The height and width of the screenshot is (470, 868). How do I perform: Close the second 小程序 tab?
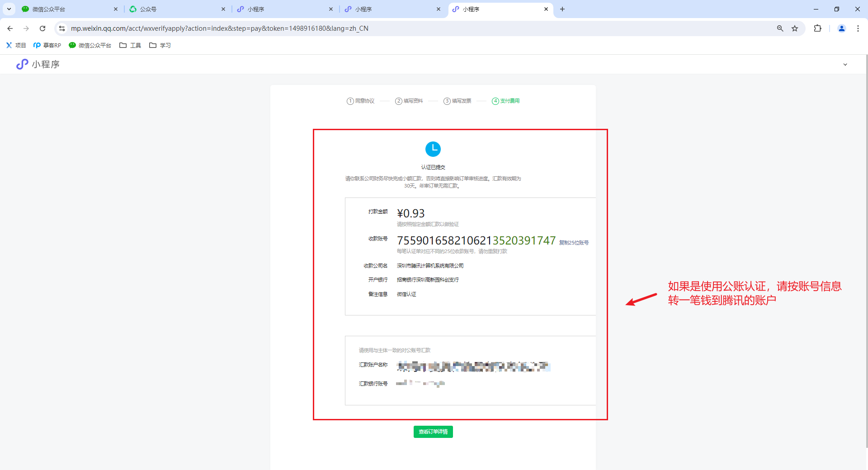439,9
